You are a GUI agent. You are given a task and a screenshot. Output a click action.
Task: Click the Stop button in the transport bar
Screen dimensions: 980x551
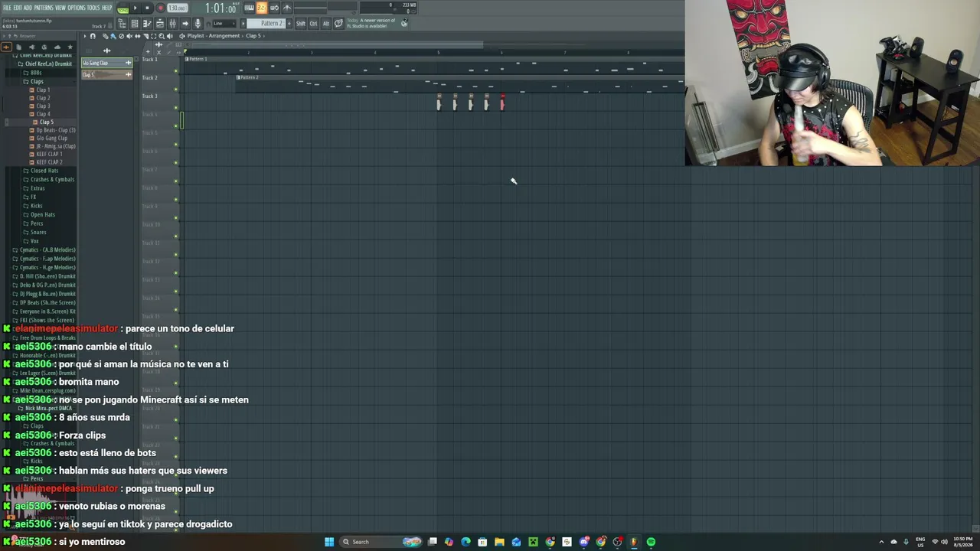(147, 8)
